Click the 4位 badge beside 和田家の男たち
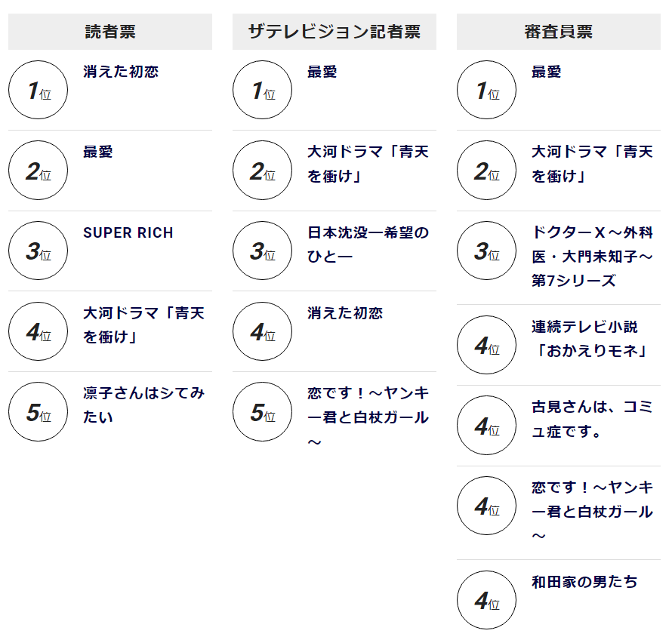 [x=486, y=600]
